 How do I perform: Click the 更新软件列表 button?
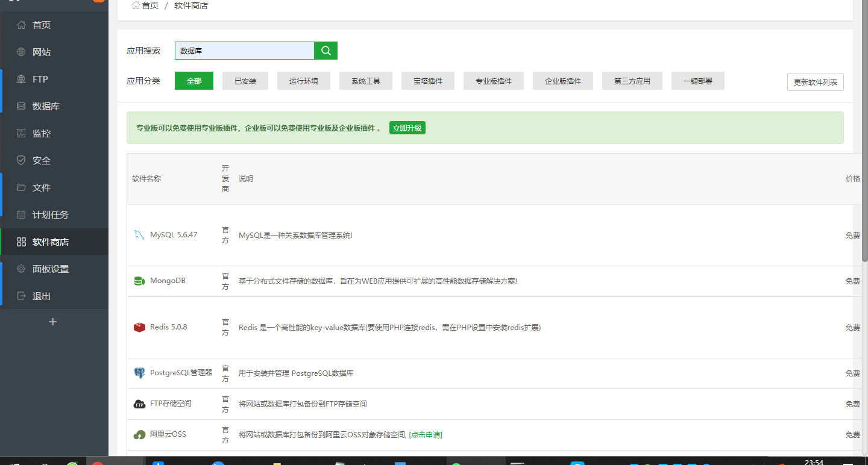(x=816, y=82)
